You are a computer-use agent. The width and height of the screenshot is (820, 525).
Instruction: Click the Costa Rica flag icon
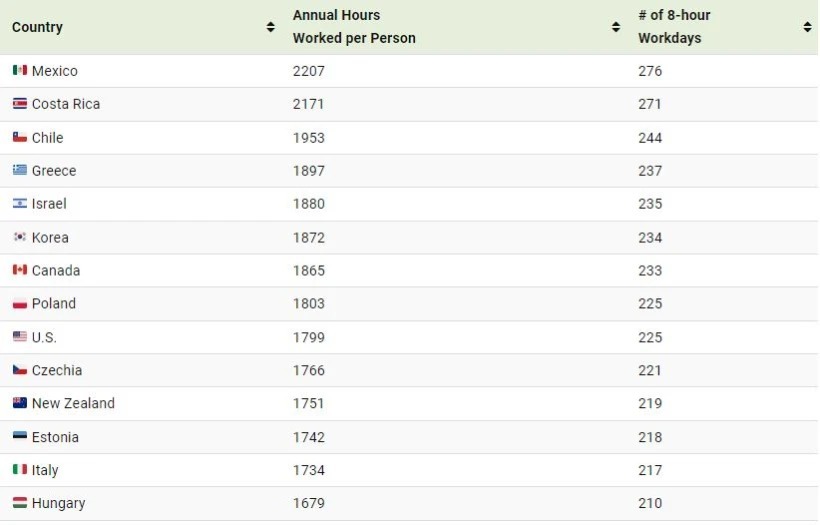(20, 104)
